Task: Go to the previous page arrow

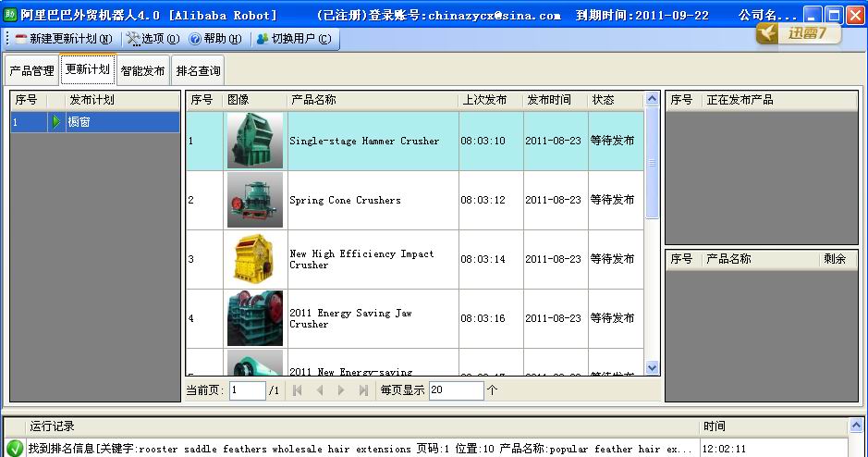Action: [x=320, y=390]
